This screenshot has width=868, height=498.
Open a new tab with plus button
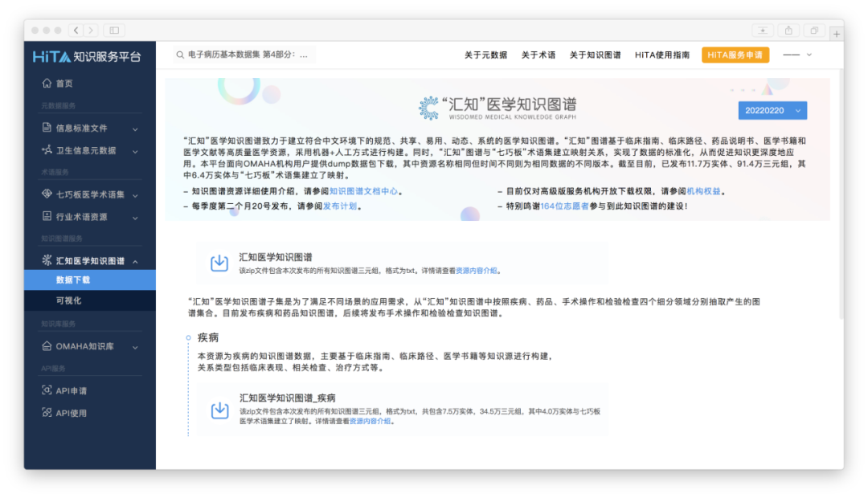pyautogui.click(x=837, y=34)
